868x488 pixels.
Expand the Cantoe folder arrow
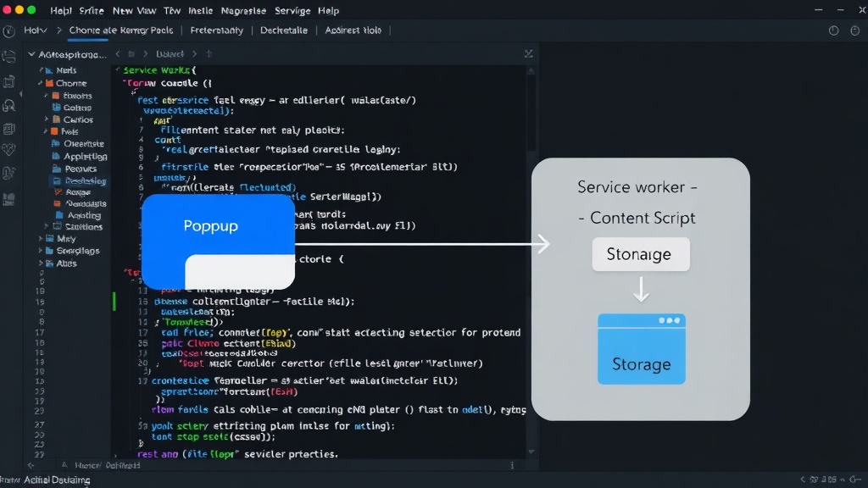tap(47, 119)
